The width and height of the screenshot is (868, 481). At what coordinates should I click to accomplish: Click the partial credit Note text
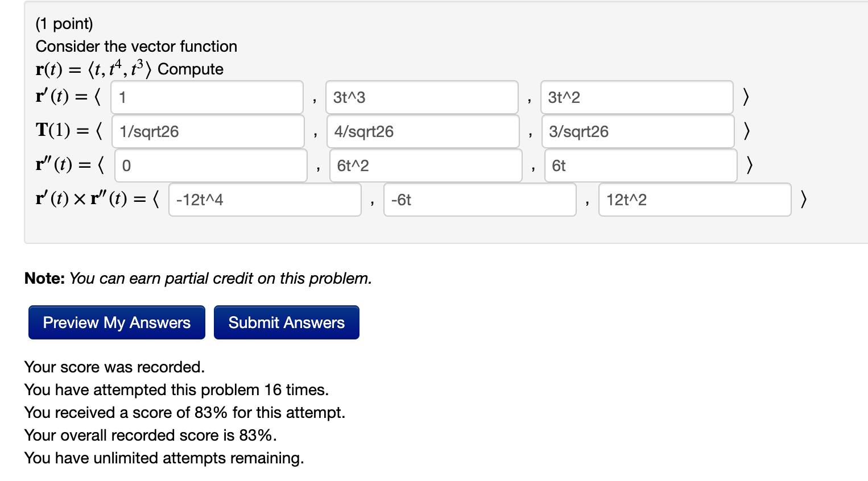click(x=197, y=278)
